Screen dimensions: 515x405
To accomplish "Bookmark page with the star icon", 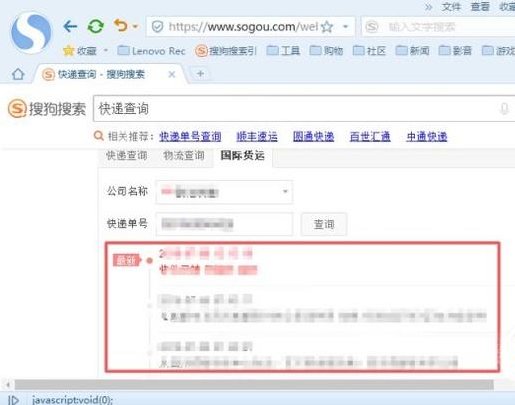I will click(x=327, y=27).
